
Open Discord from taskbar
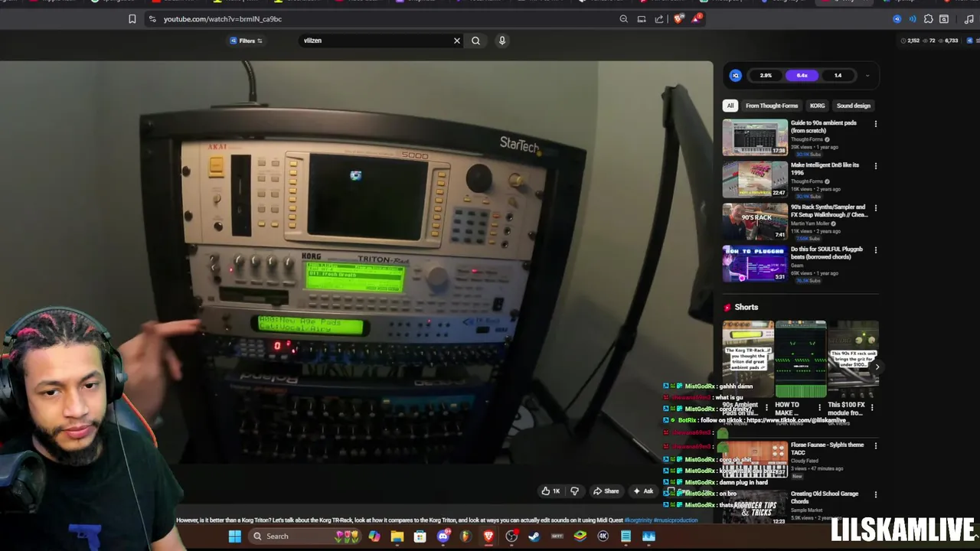point(443,536)
